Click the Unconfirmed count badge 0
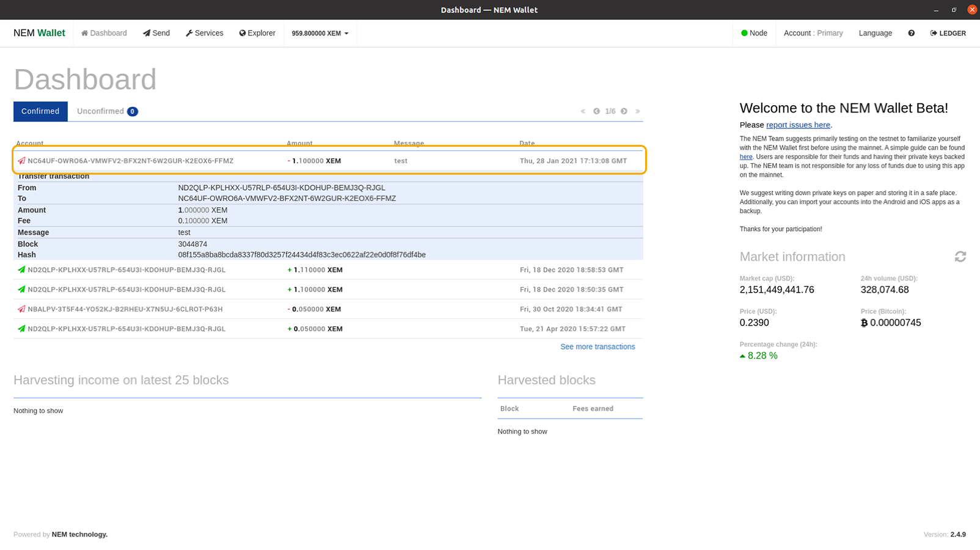The height and width of the screenshot is (550, 980). pyautogui.click(x=133, y=111)
